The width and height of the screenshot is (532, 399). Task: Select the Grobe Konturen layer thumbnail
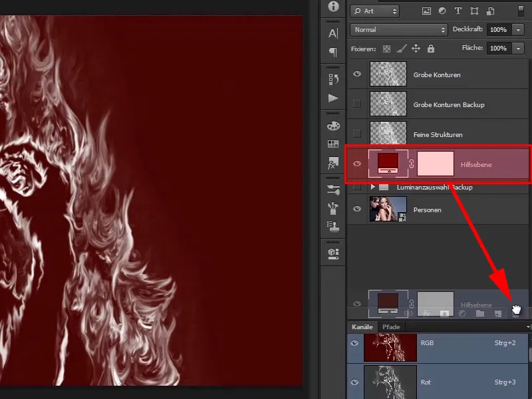point(388,74)
